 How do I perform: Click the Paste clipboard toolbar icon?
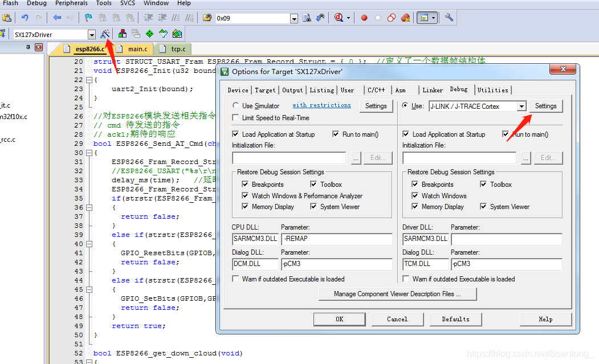coord(7,18)
